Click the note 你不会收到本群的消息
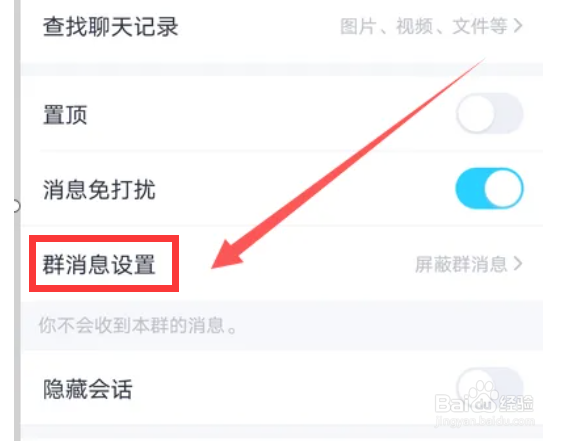Viewport: 568px width, 441px height. (x=138, y=325)
